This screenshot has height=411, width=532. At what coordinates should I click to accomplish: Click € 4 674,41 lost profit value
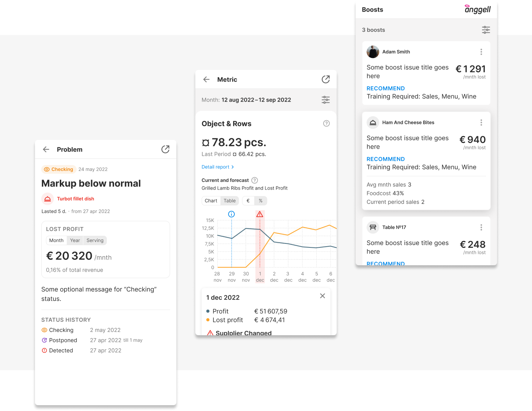(x=270, y=320)
